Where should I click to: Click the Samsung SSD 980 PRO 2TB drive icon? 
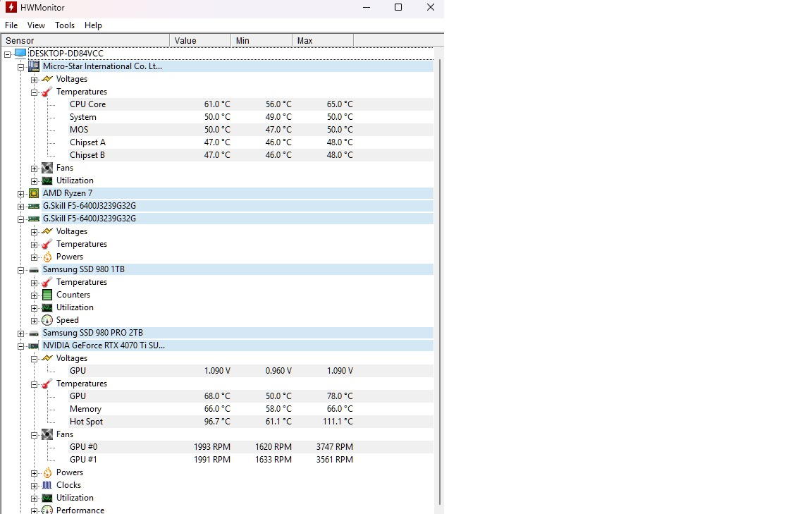34,334
